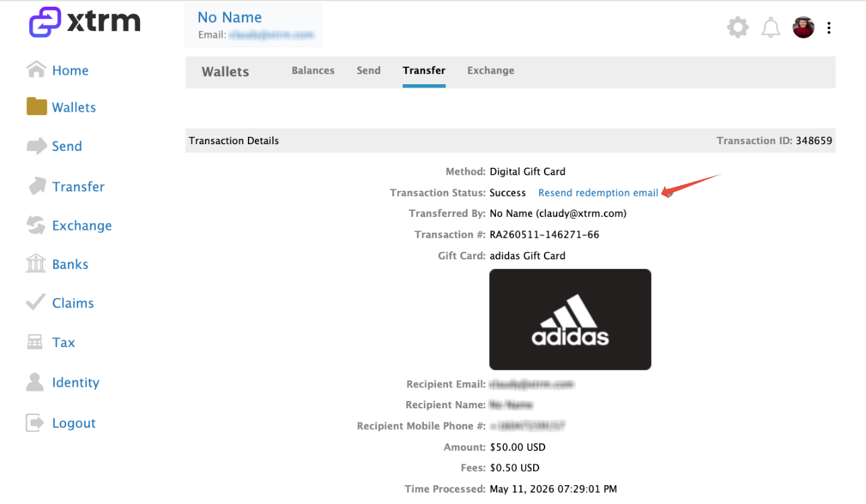Click the Wallets folder icon
866x504 pixels.
click(36, 106)
